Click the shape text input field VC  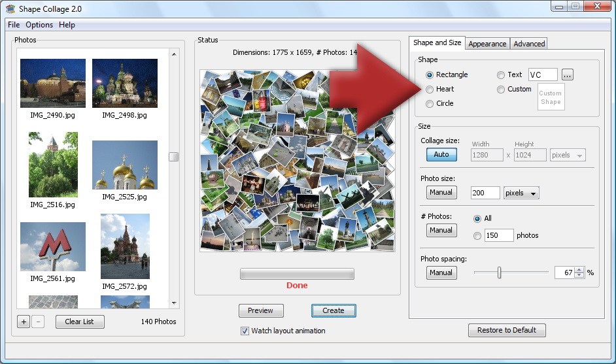[543, 74]
